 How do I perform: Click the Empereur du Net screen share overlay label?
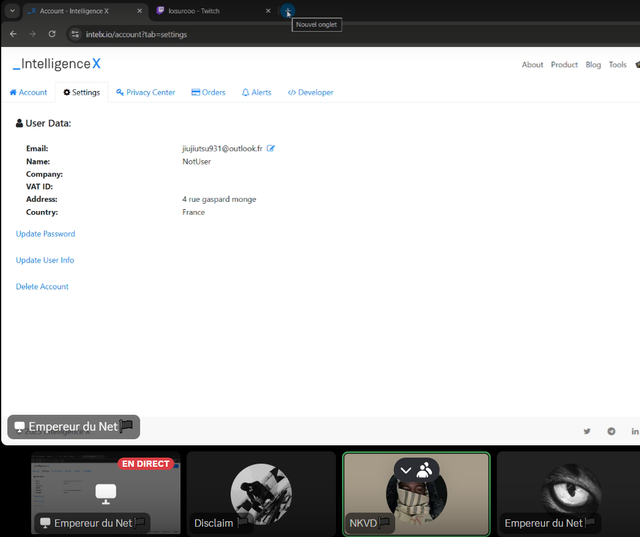73,427
